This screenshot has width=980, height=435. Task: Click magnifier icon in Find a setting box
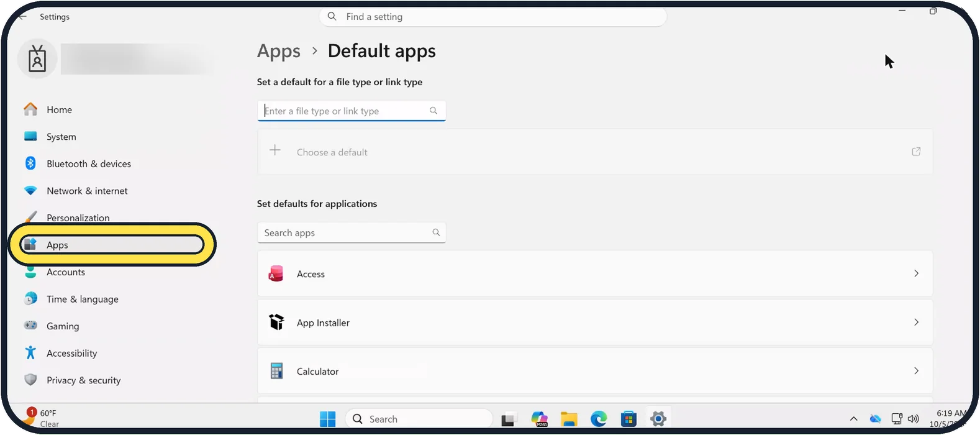tap(332, 17)
